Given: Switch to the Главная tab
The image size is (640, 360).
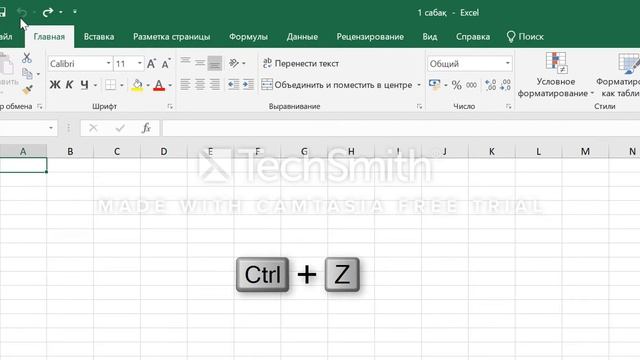Looking at the screenshot, I should (x=49, y=37).
